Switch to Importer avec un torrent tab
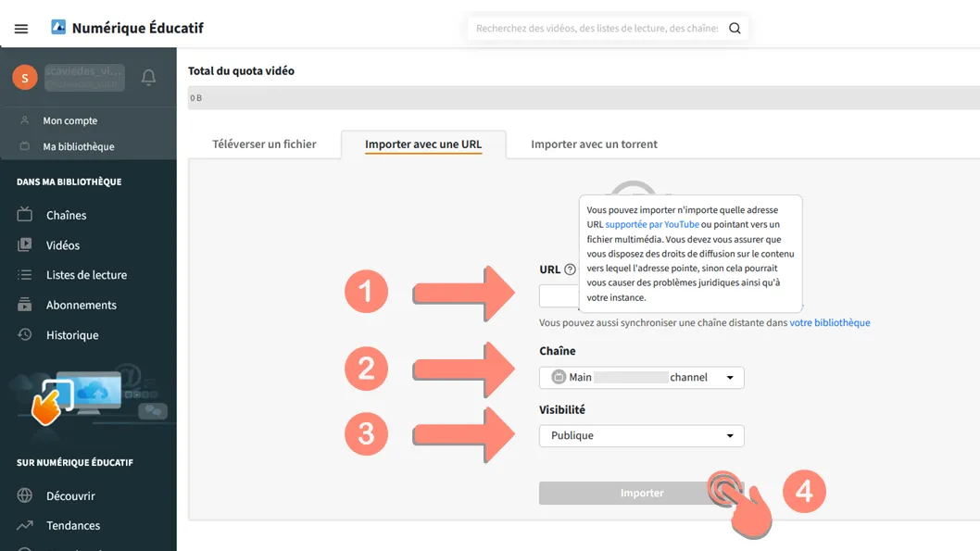The image size is (980, 551). coord(594,144)
